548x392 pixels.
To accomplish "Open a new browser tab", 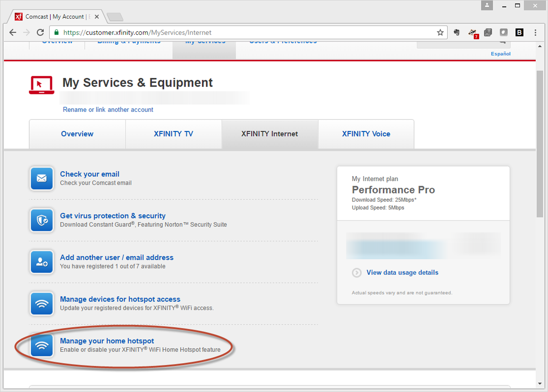I will click(x=115, y=17).
